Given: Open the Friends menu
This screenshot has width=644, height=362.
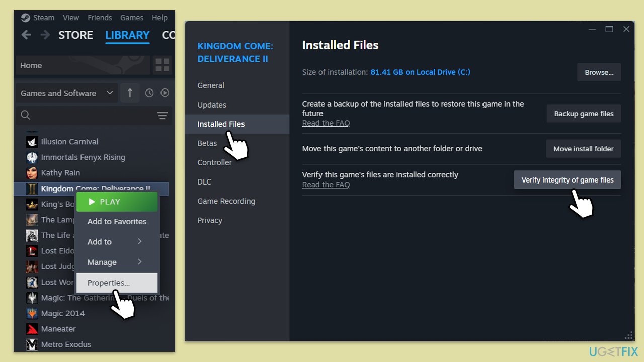Looking at the screenshot, I should (100, 18).
